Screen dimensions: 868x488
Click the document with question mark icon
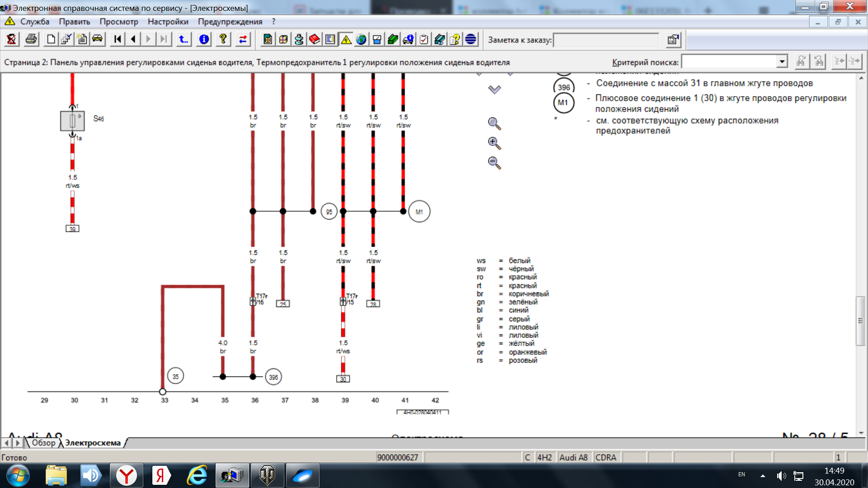(455, 40)
